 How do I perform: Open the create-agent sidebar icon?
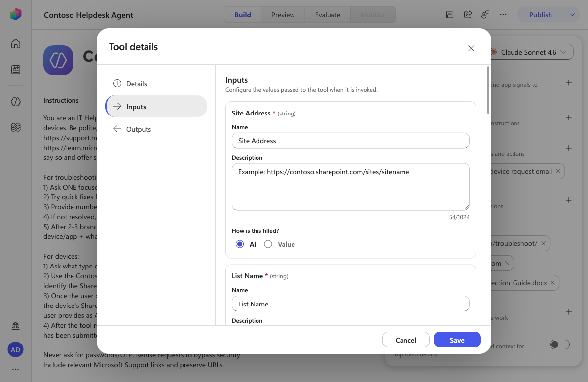point(16,70)
